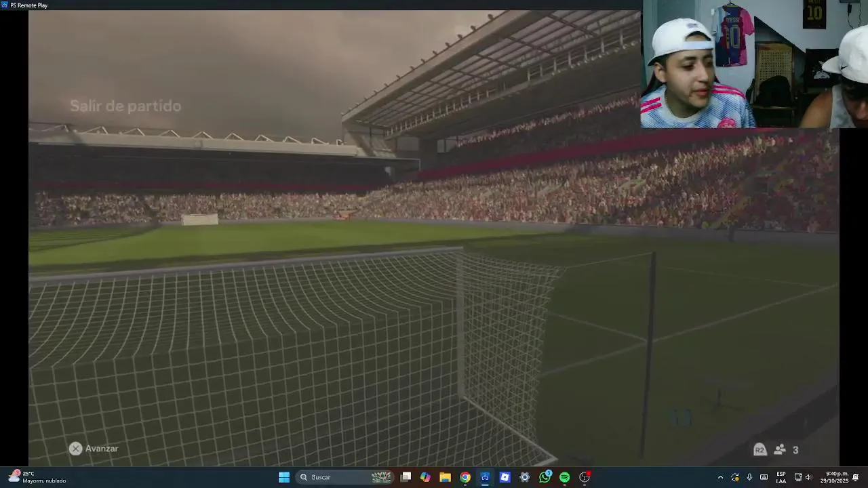This screenshot has height=488, width=868.
Task: Open the touch keyboard tray icon
Action: 764,477
